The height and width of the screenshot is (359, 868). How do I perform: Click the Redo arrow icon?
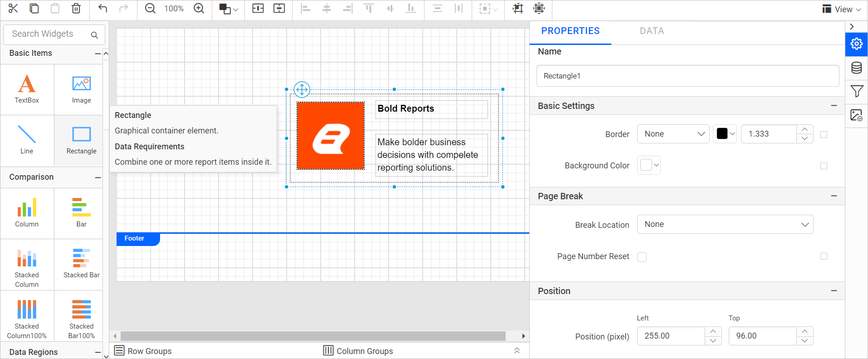[x=123, y=9]
